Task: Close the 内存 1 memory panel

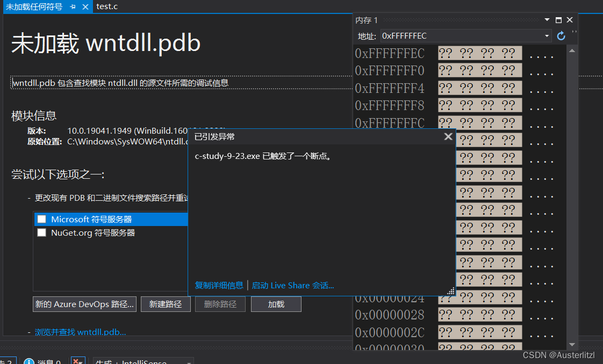Action: click(570, 19)
